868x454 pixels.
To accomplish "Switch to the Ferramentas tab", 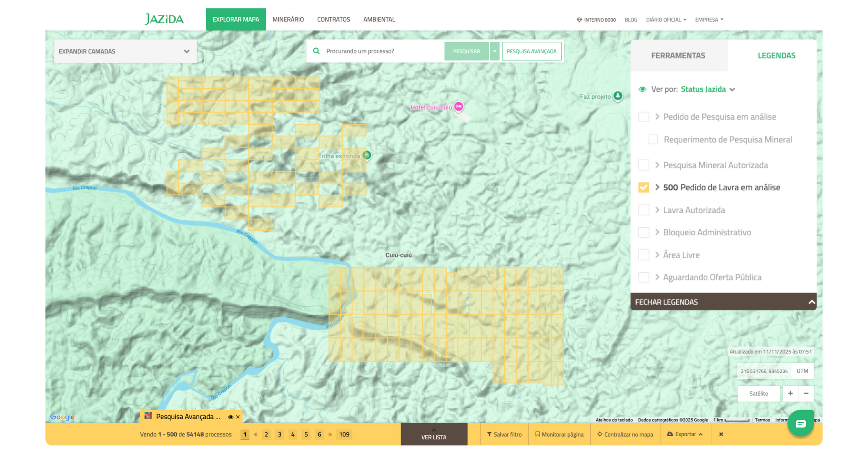I will pos(678,56).
